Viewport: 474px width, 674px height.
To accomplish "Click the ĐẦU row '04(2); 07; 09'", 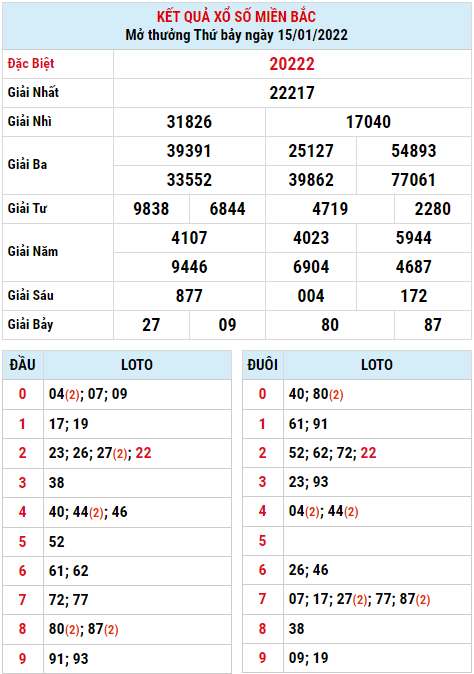I will coord(137,394).
